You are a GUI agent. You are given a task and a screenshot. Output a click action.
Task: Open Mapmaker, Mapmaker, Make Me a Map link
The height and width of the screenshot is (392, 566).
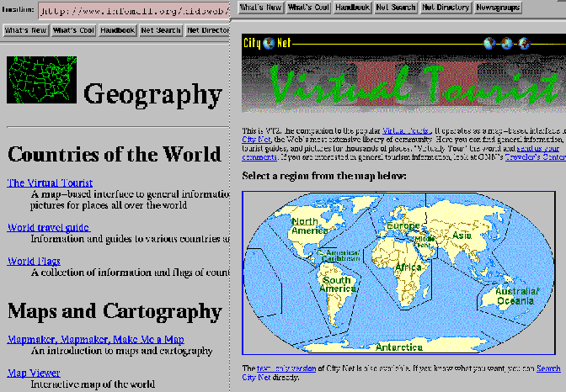point(96,339)
